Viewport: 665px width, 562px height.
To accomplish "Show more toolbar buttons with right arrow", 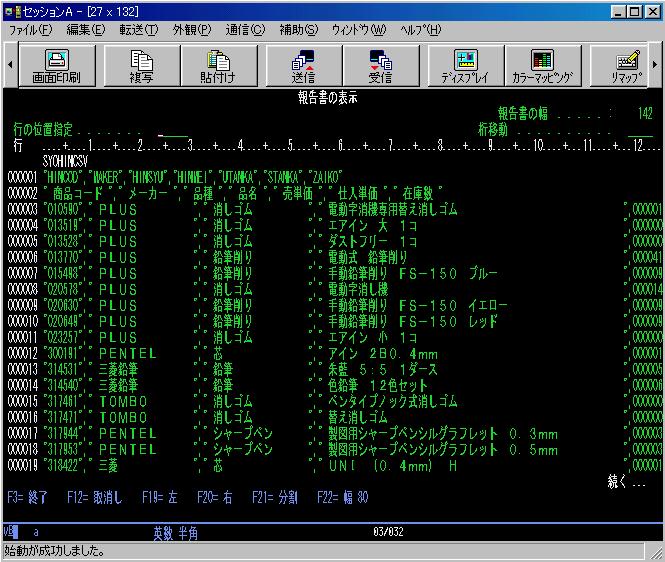I will click(655, 65).
